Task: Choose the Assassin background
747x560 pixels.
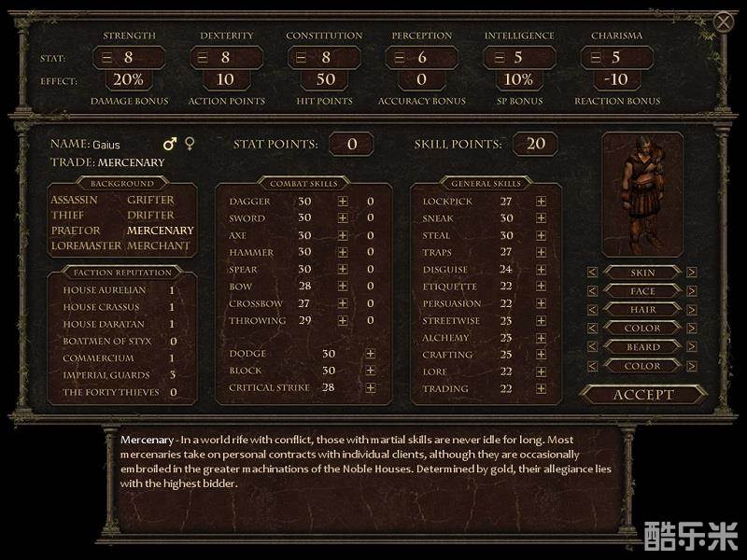Action: [74, 200]
